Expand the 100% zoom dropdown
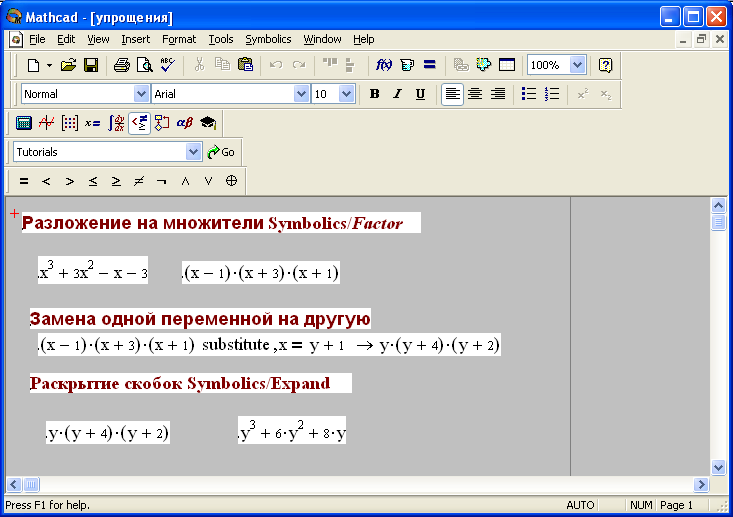Screen dimensions: 733x517 (578, 65)
